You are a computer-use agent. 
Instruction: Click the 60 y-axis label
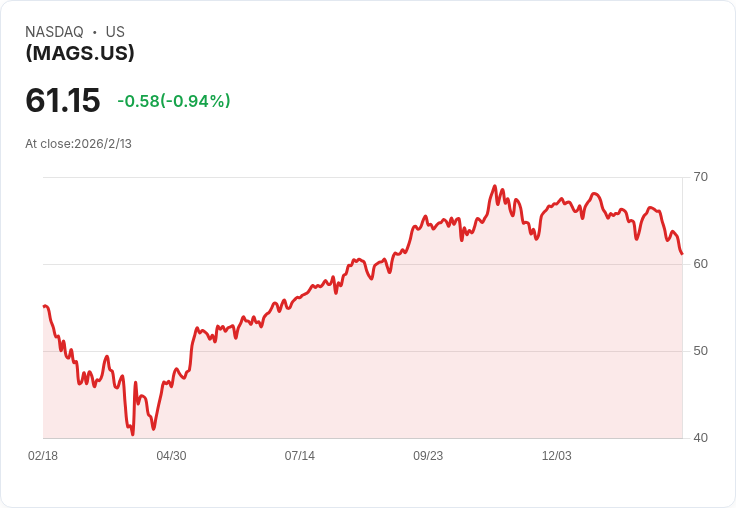pos(700,264)
